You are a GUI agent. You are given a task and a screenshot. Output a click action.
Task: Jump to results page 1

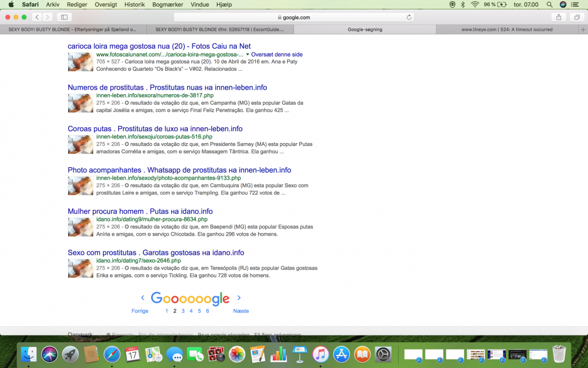(166, 311)
